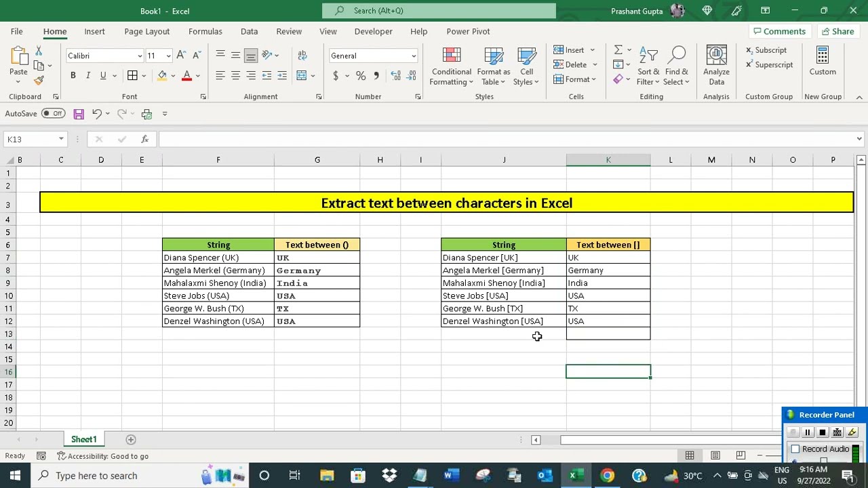The height and width of the screenshot is (488, 868).
Task: Open Windows Start menu
Action: point(15,476)
